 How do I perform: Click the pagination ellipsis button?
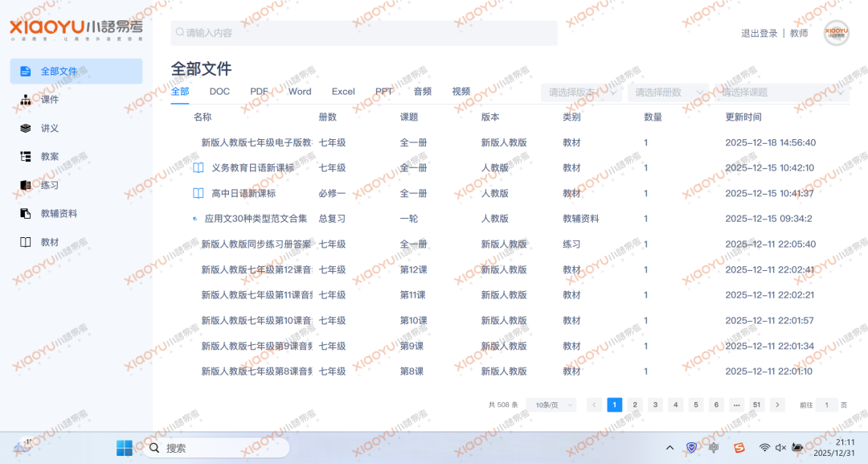[737, 404]
